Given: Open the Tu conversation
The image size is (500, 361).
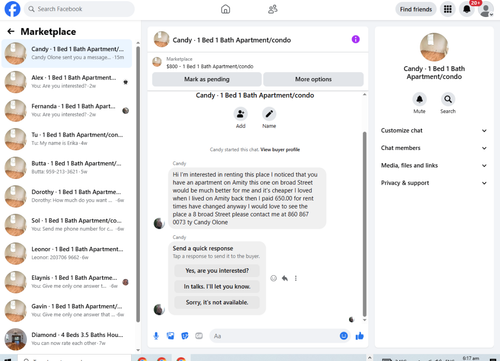Looking at the screenshot, I should [67, 139].
